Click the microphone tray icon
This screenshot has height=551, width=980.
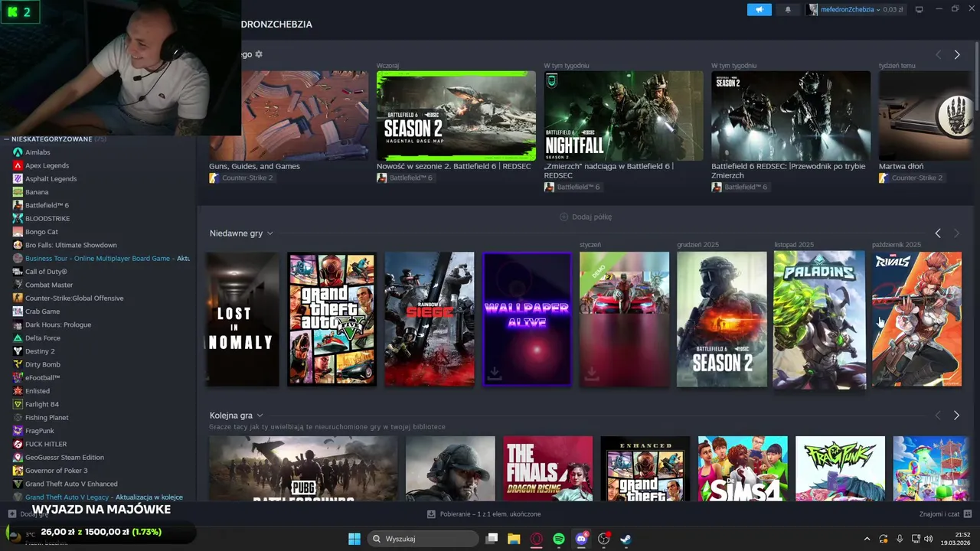(x=900, y=539)
